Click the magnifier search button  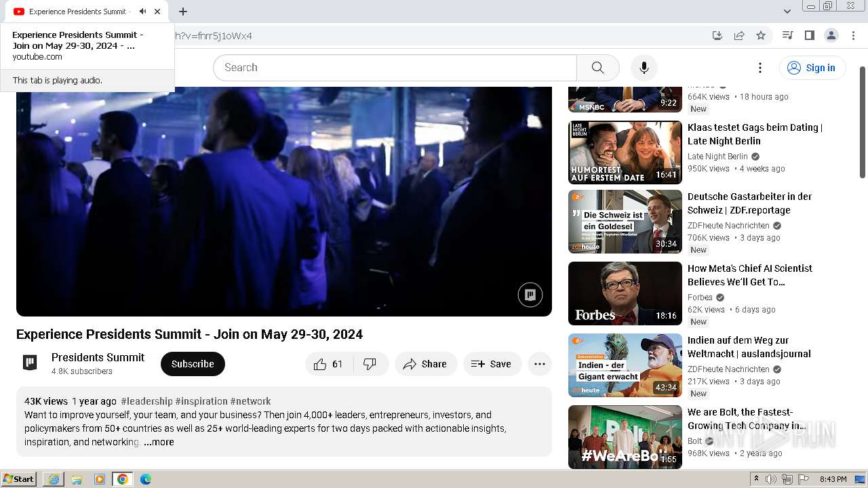pos(597,68)
